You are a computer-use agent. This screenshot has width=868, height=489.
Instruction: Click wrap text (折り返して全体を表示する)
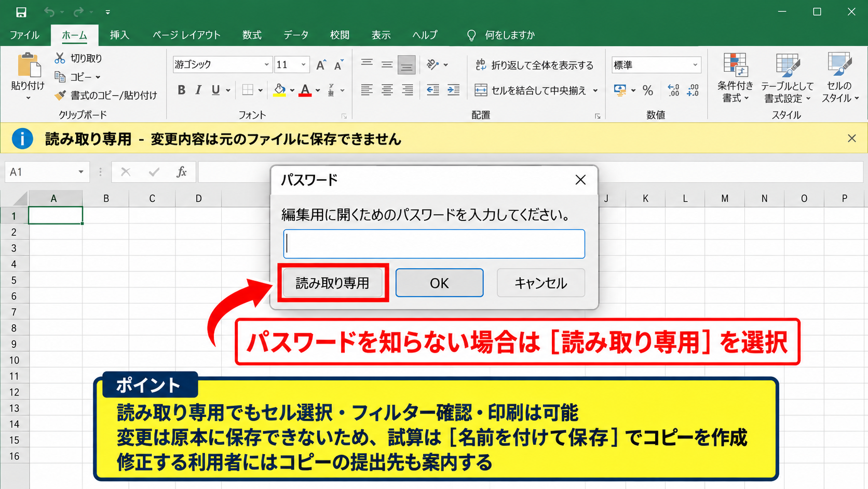(x=534, y=65)
